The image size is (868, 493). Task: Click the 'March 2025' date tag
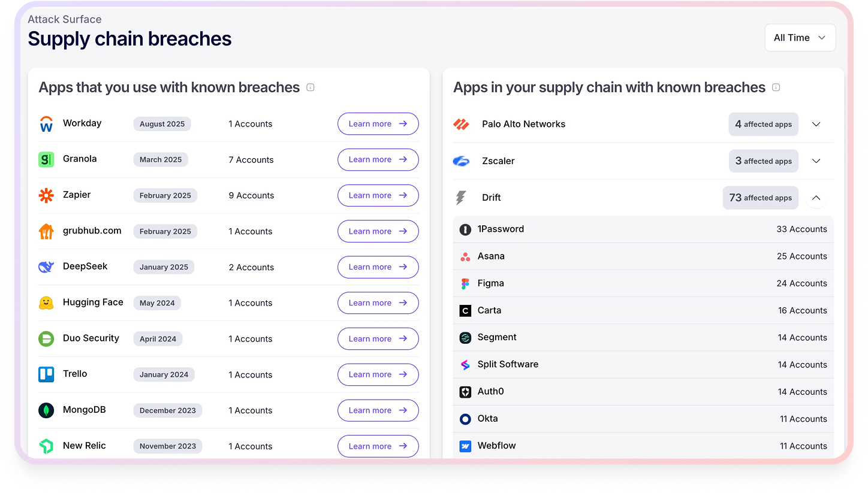(161, 159)
